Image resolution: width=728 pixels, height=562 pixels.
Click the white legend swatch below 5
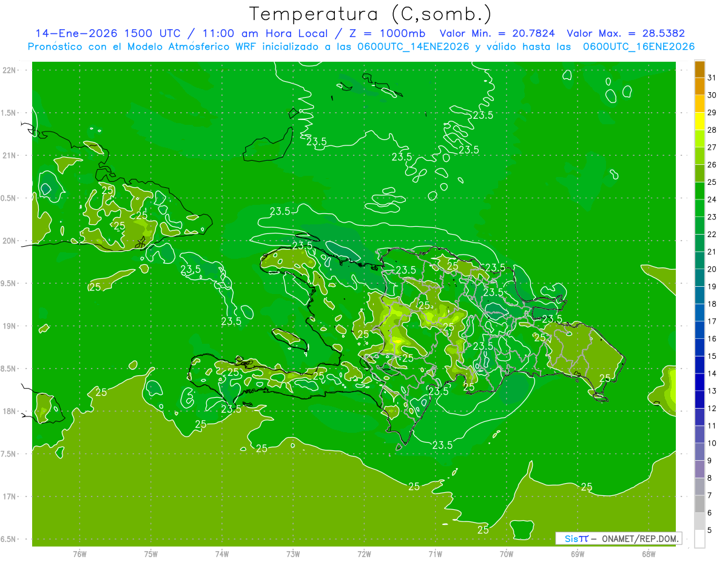coord(699,539)
